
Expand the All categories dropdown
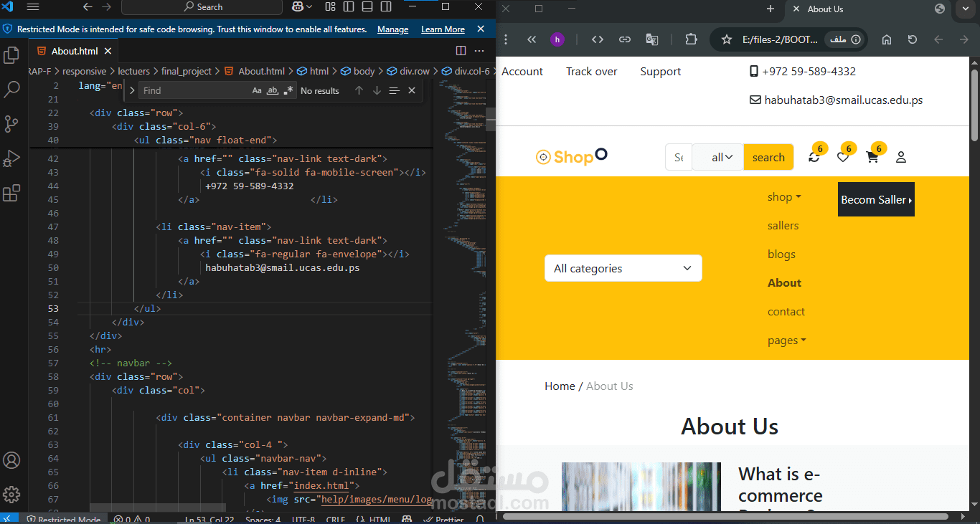pyautogui.click(x=623, y=268)
